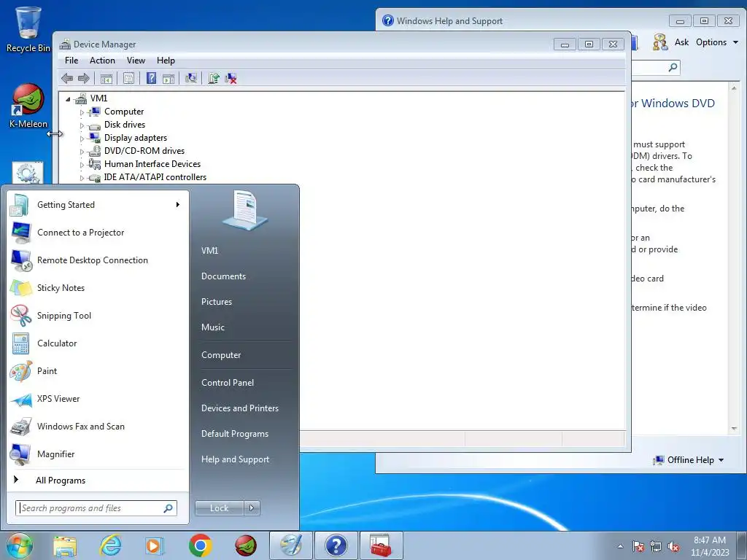The image size is (747, 560).
Task: Expand IDE ATA/ATAPI controllers category
Action: click(x=82, y=178)
